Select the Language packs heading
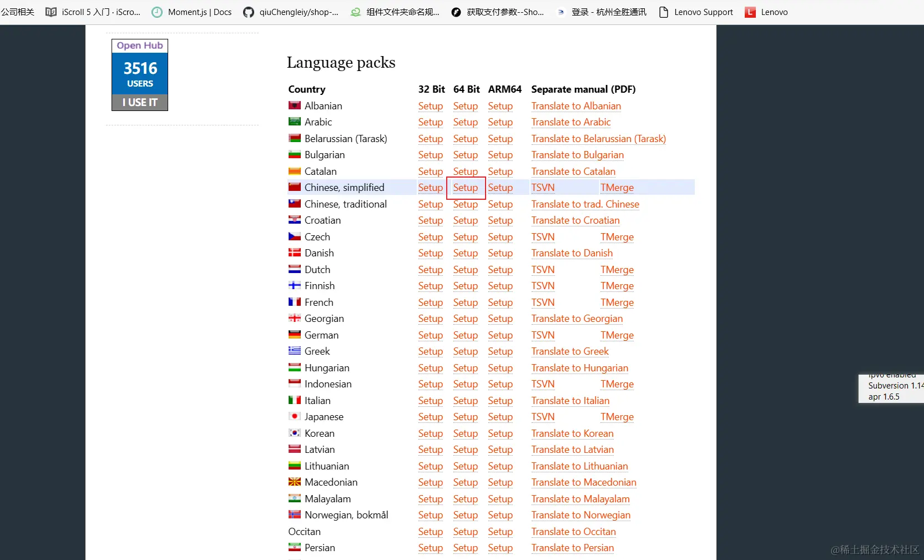Screen dimensions: 924x560 341,62
